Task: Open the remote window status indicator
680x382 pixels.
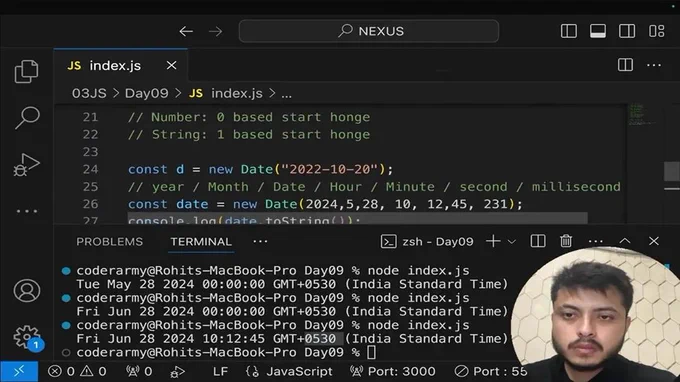Action: click(x=19, y=371)
